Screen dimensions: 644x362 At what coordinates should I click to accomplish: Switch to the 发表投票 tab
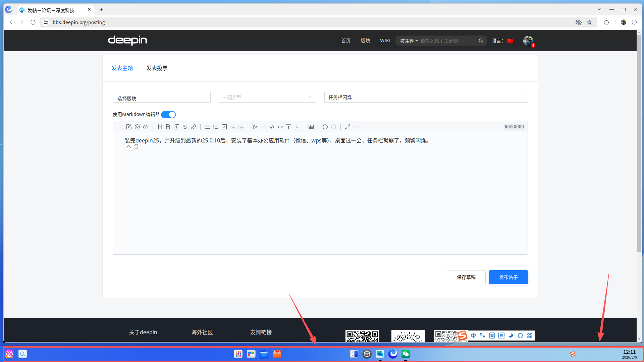coord(157,68)
